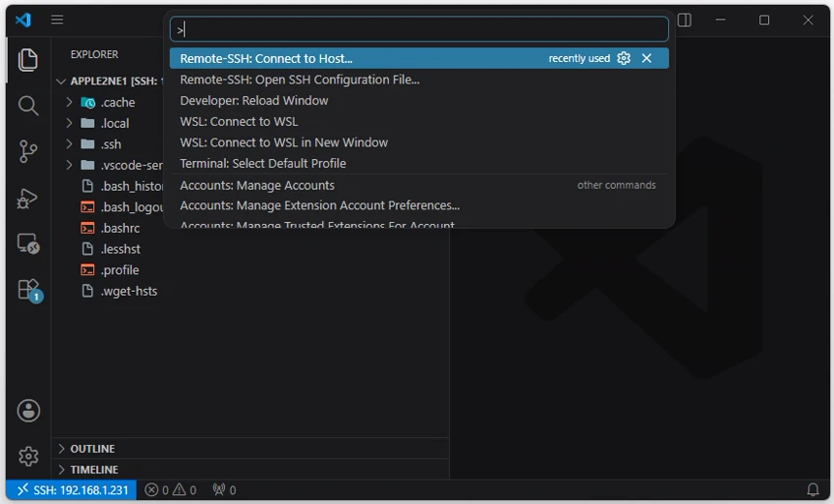Select the .local folder label

114,123
